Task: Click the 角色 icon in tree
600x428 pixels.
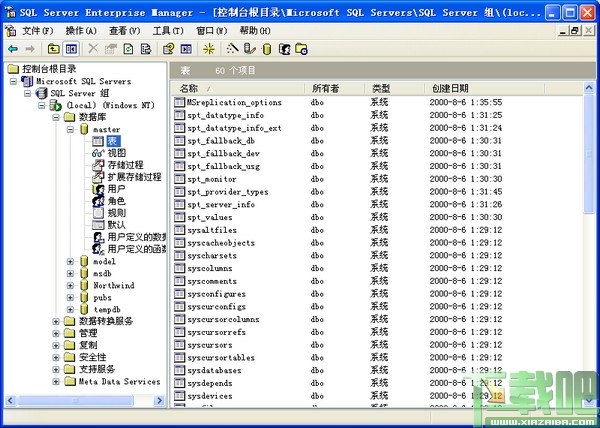Action: pos(98,201)
